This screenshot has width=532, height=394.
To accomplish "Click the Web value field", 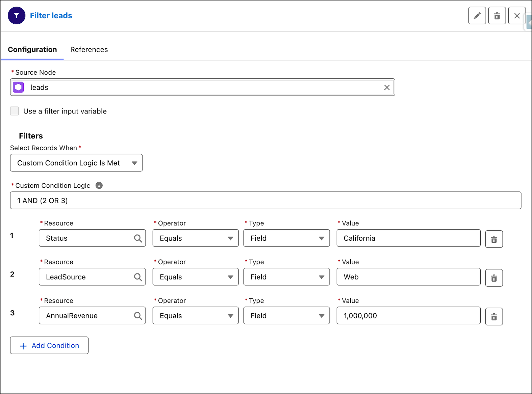I will tap(408, 277).
